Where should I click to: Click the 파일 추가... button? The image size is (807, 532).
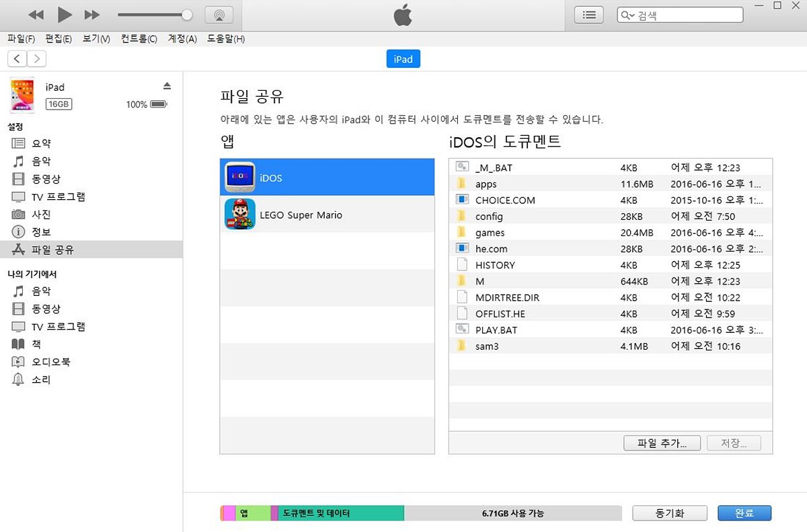click(662, 443)
